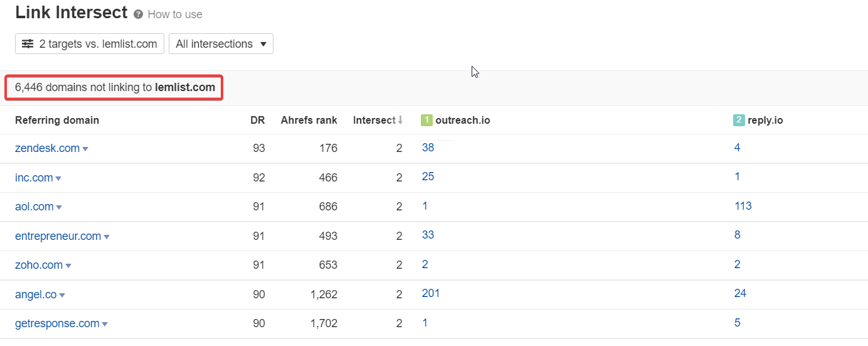Open getresponse.com's 1 outreach.io link
Image resolution: width=868 pixels, height=346 pixels.
[425, 323]
